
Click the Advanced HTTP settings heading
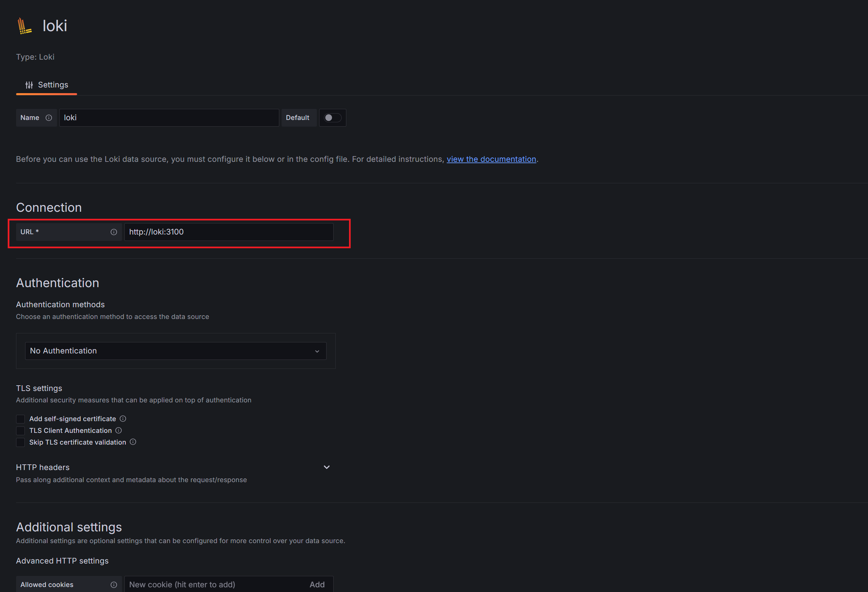pos(62,561)
